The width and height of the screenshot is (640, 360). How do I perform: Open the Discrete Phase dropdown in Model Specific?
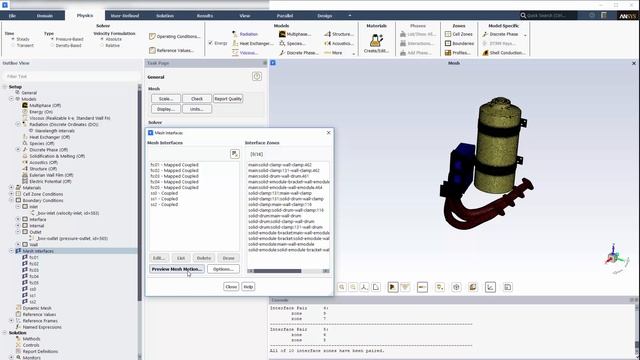pos(525,35)
